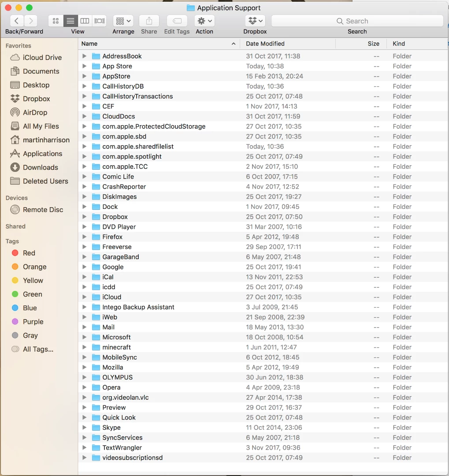Sort by Kind column header
449x476 pixels.
[x=417, y=44]
